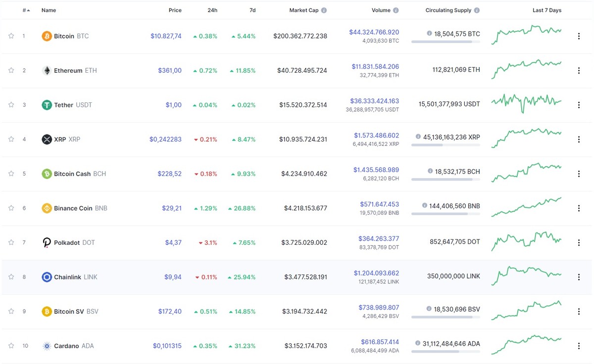
Task: Click Ethereum's 7-day sparkline chart
Action: click(x=526, y=69)
